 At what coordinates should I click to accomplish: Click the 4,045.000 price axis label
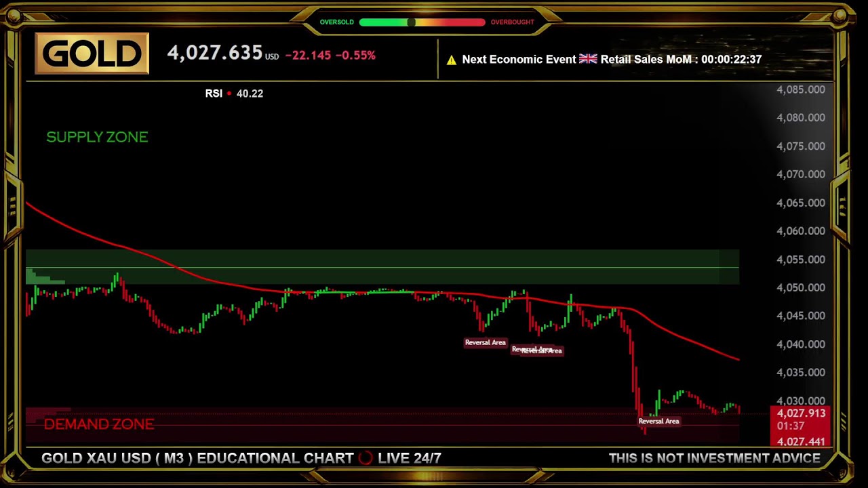pyautogui.click(x=801, y=316)
